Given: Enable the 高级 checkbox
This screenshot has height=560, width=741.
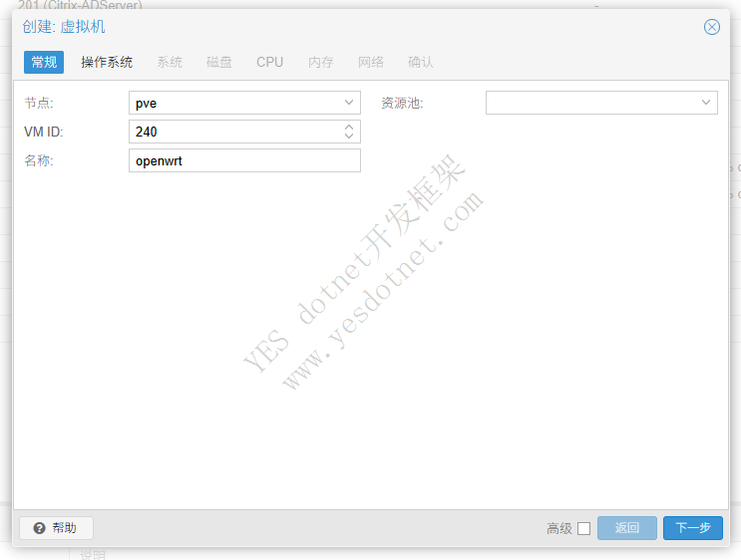Looking at the screenshot, I should tap(584, 528).
